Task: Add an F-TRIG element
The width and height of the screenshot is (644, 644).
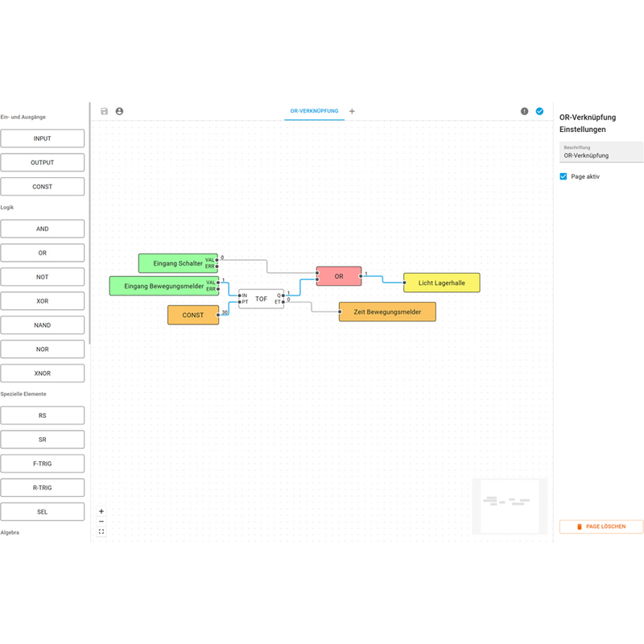Action: [x=43, y=464]
